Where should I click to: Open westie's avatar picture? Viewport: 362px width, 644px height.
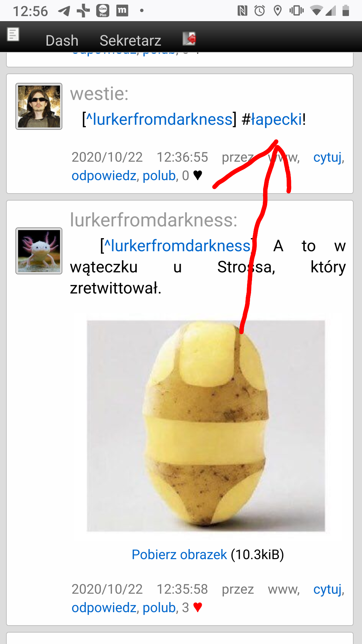(x=39, y=106)
